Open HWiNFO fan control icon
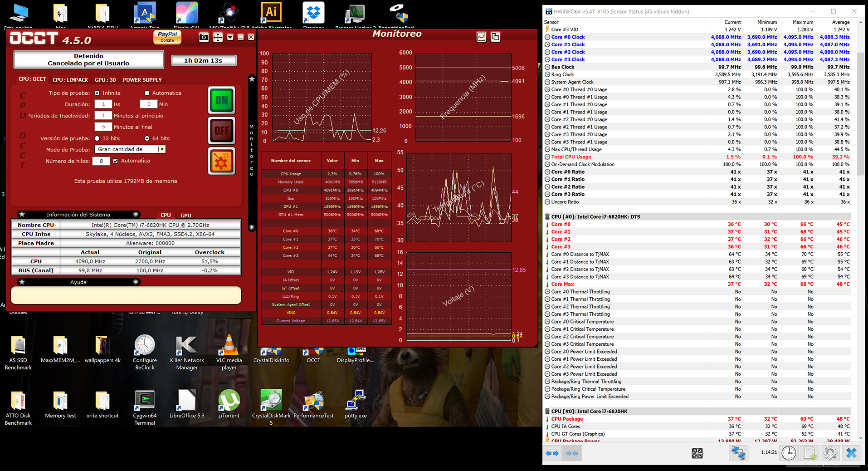868x471 pixels. point(697,453)
